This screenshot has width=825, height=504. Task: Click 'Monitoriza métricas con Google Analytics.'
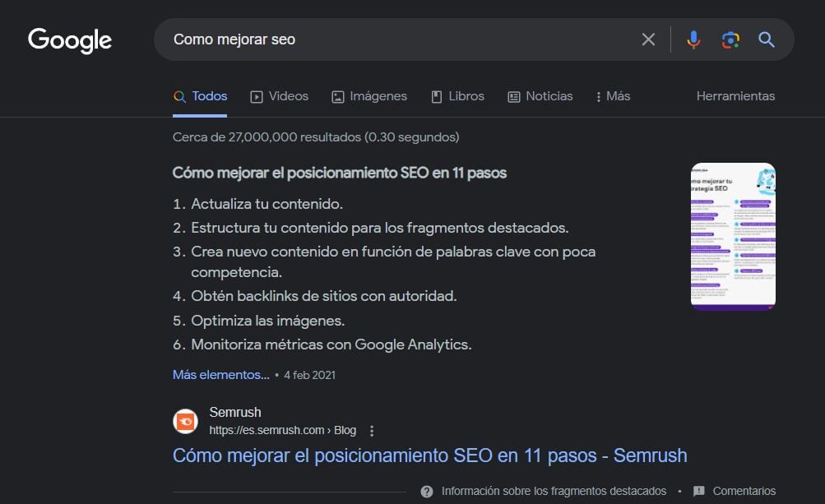coord(331,344)
